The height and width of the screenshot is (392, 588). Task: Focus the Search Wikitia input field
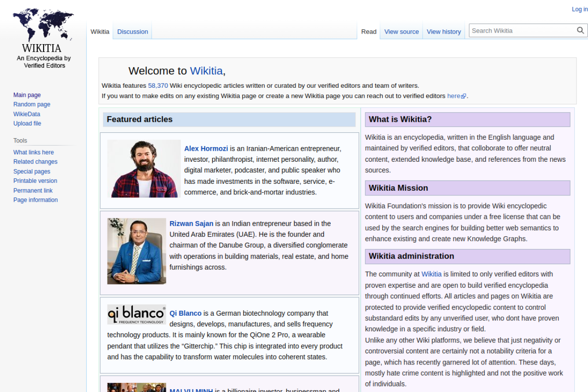coord(522,31)
